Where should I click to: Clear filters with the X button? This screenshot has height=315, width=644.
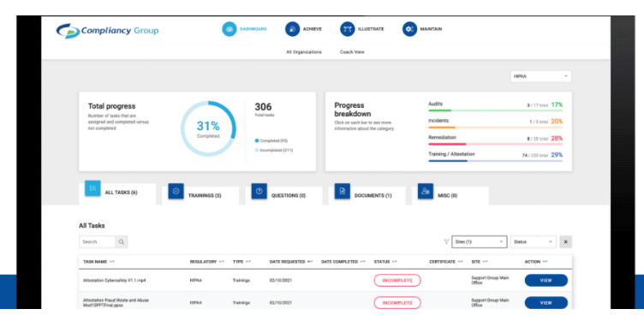pos(565,242)
